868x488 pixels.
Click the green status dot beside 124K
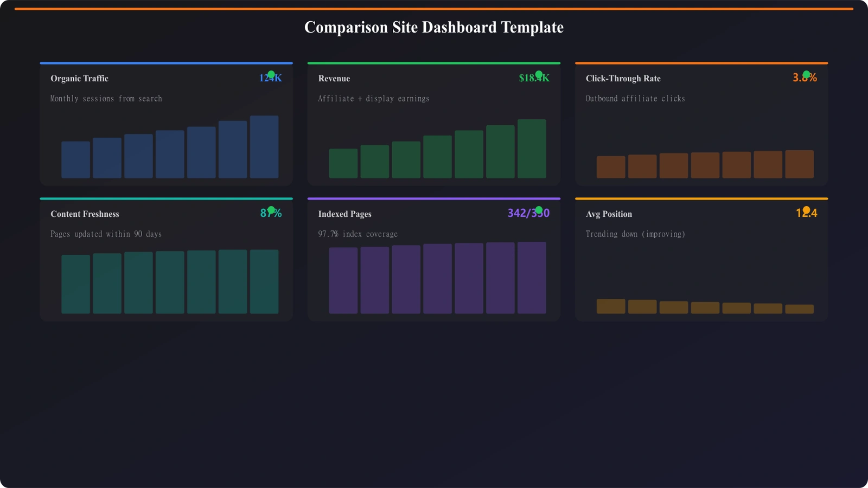click(x=271, y=74)
